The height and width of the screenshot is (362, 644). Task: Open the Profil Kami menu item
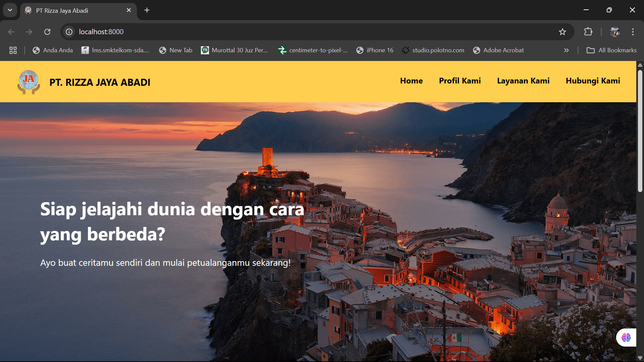(x=460, y=81)
